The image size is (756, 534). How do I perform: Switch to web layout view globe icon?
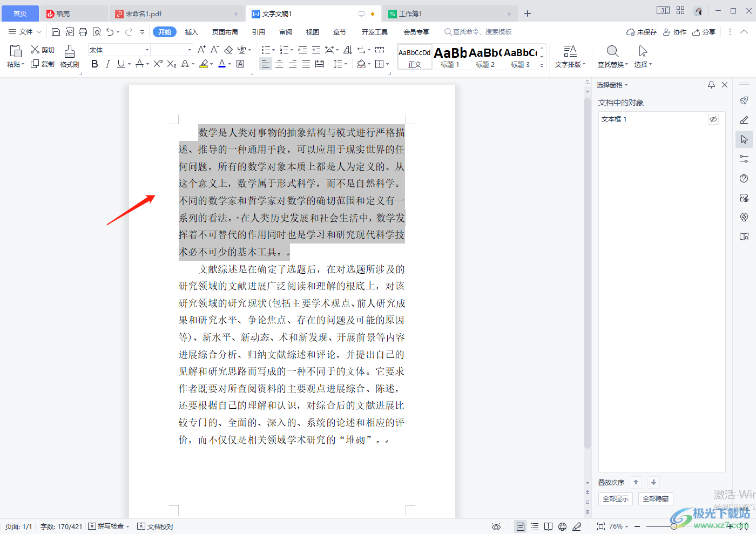pos(562,526)
